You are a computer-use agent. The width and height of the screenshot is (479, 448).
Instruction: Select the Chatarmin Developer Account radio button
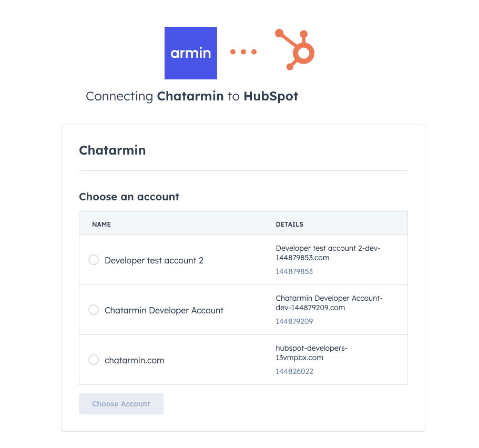click(x=94, y=310)
